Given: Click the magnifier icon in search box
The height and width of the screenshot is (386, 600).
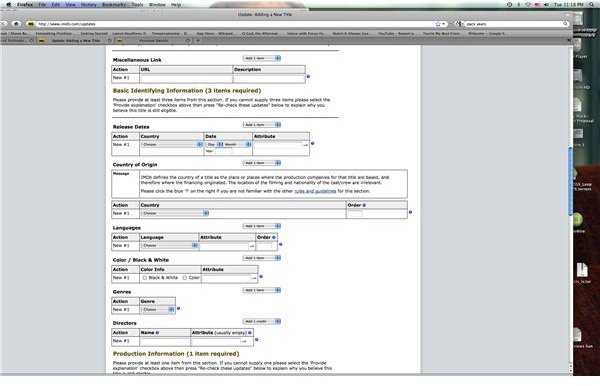Looking at the screenshot, I should [565, 24].
